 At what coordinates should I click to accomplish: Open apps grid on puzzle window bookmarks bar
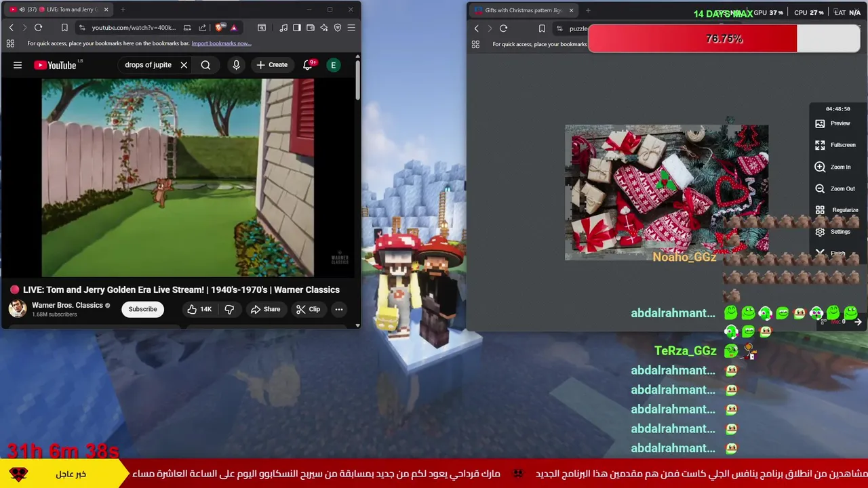click(475, 44)
